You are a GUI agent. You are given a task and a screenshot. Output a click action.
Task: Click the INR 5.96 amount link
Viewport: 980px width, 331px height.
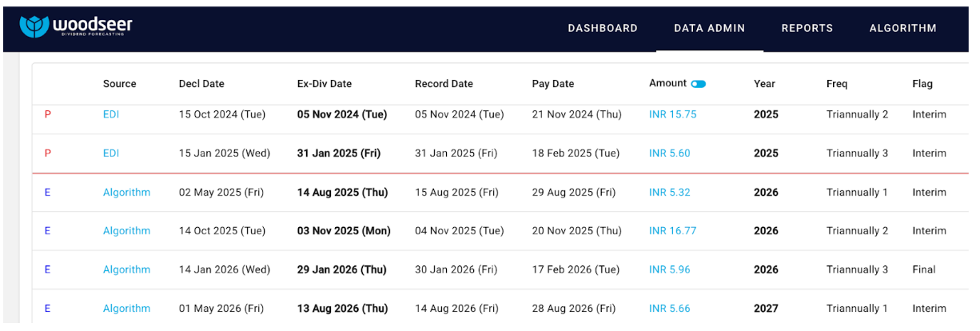(669, 270)
